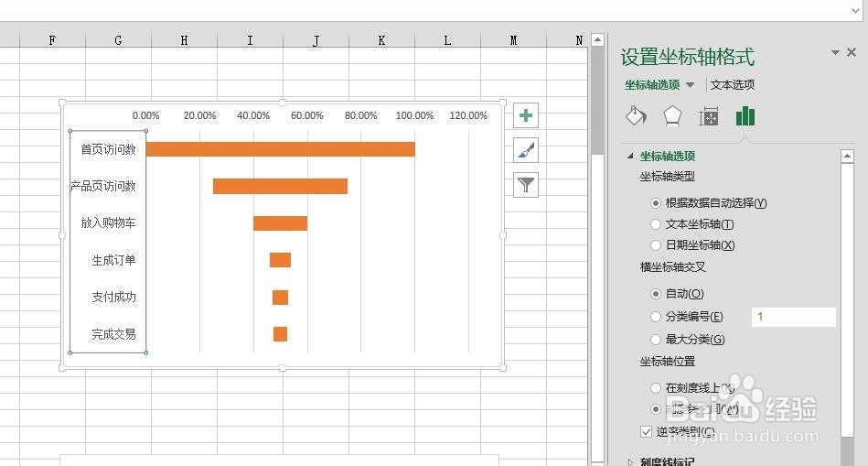This screenshot has height=466, width=868.
Task: Click the 放入购物车 orange bar
Action: (x=280, y=223)
